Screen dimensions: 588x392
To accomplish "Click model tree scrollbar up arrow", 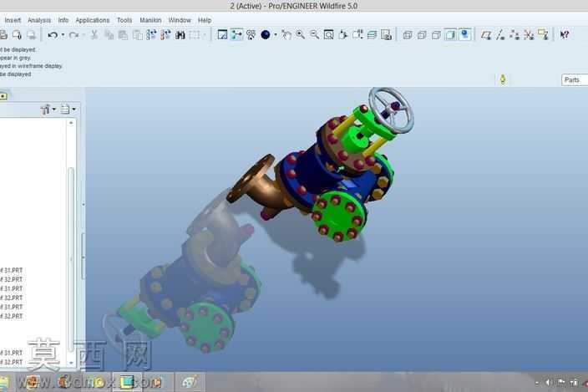I will [71, 123].
